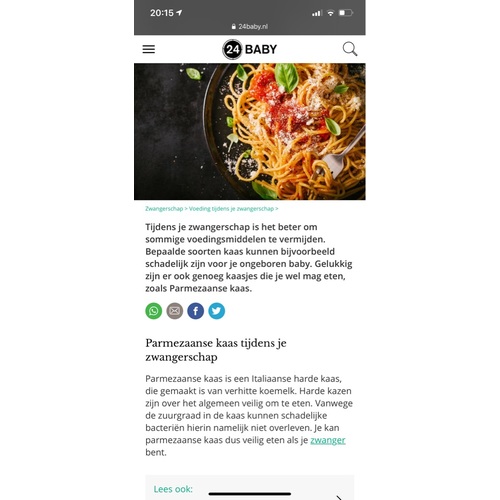The width and height of the screenshot is (500, 500).
Task: Tap the home indicator bar
Action: (250, 494)
